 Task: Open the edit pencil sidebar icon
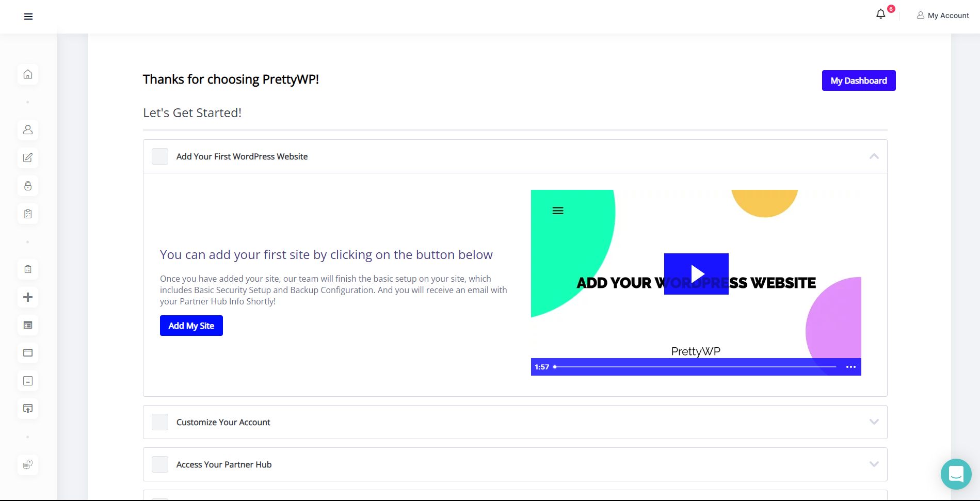[x=28, y=158]
